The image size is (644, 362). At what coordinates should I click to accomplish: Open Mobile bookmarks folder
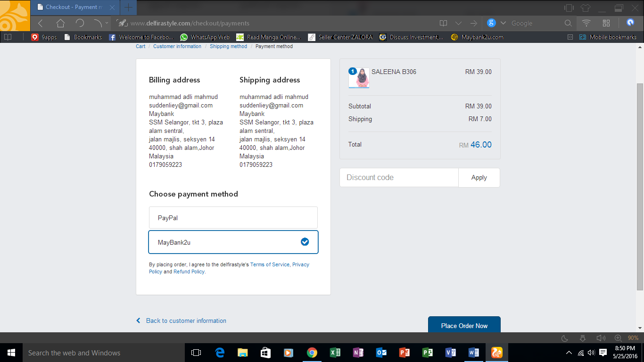608,37
